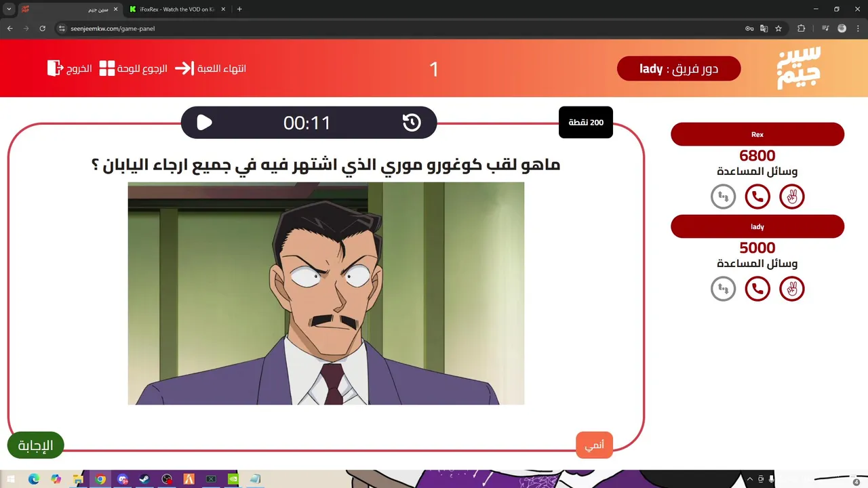Click the 00:11 timer display
868x488 pixels.
(307, 123)
